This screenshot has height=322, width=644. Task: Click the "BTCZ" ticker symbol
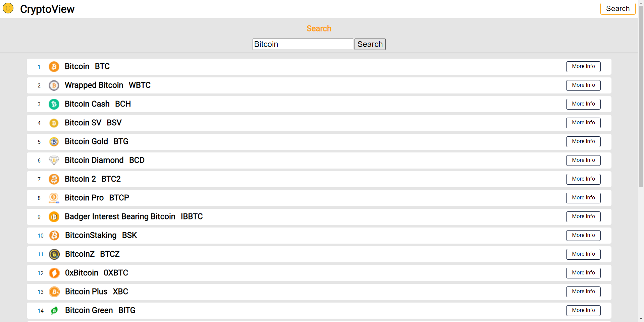(110, 254)
